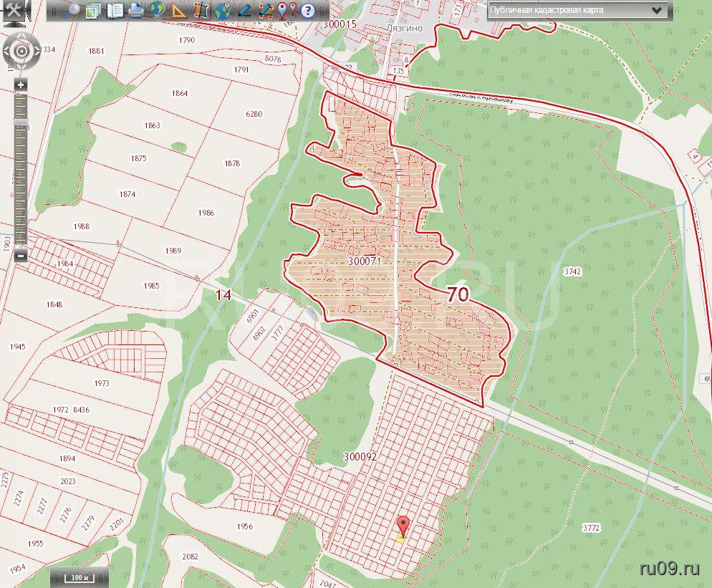Click the zoom in plus button
The height and width of the screenshot is (588, 712).
[x=21, y=85]
